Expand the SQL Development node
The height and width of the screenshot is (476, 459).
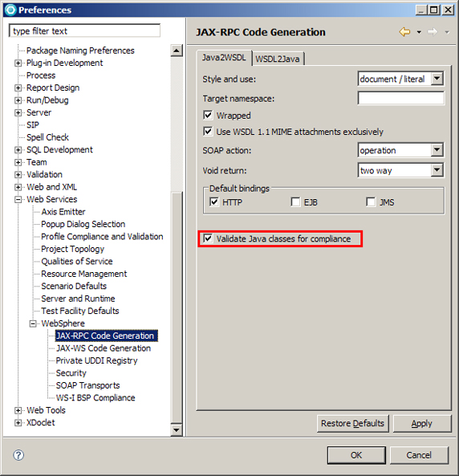click(18, 149)
